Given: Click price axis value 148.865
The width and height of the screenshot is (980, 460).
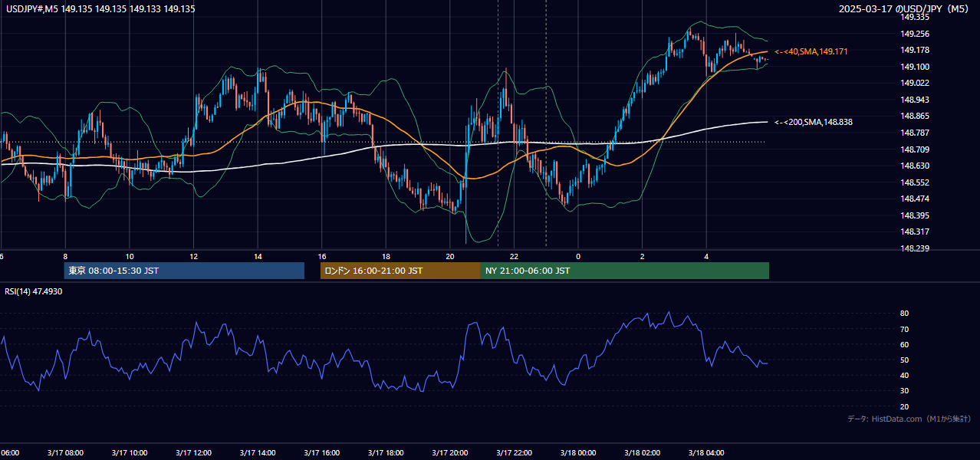Looking at the screenshot, I should click(915, 116).
